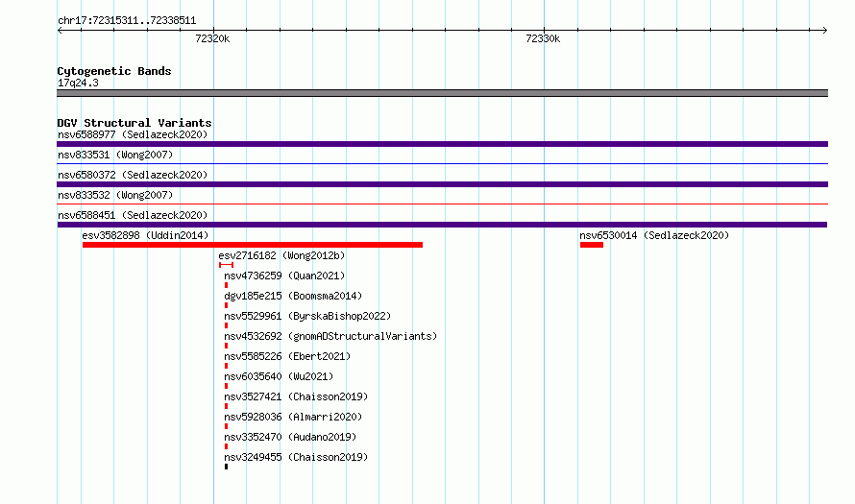Image resolution: width=855 pixels, height=504 pixels.
Task: Click the nsv5585226 (Ebert2021) label
Action: [287, 356]
